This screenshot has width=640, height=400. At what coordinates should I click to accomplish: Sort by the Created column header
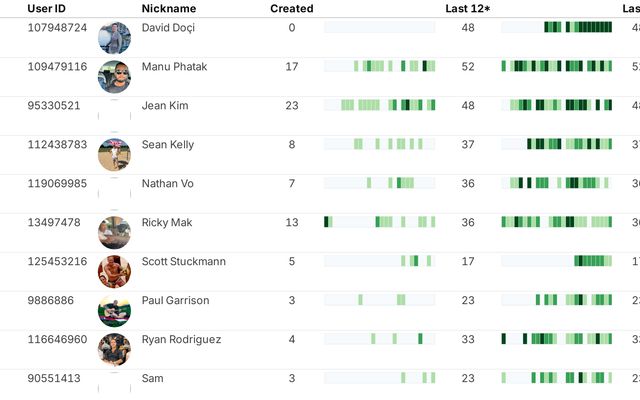(x=292, y=9)
